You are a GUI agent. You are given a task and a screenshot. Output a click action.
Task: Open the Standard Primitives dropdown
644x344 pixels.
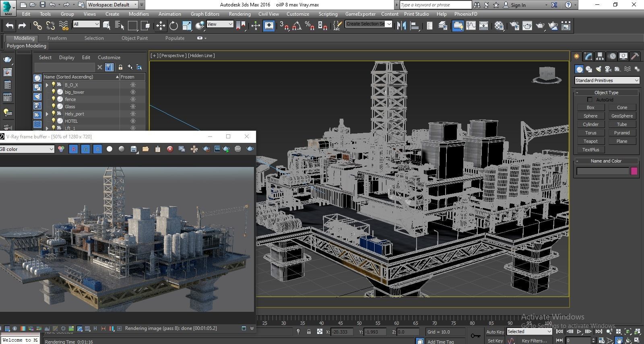click(607, 80)
